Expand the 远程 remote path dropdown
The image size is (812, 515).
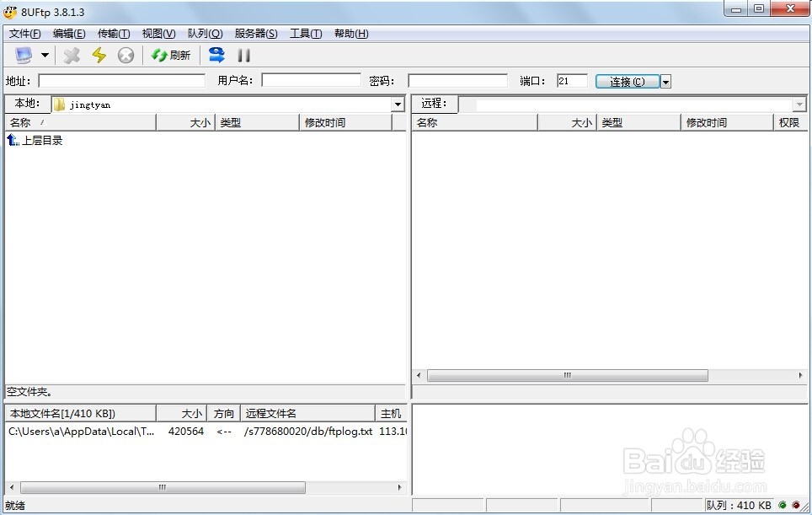point(799,104)
